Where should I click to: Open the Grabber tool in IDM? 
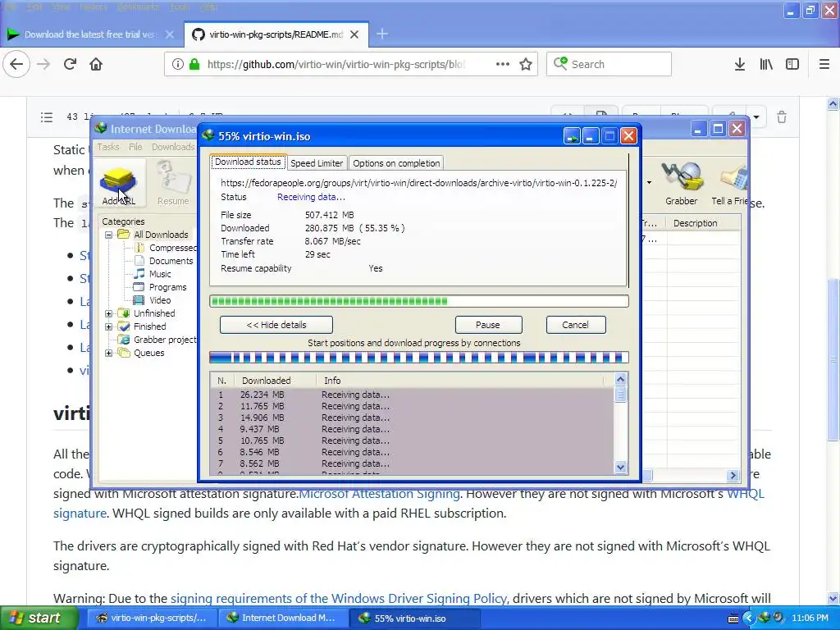pyautogui.click(x=682, y=185)
